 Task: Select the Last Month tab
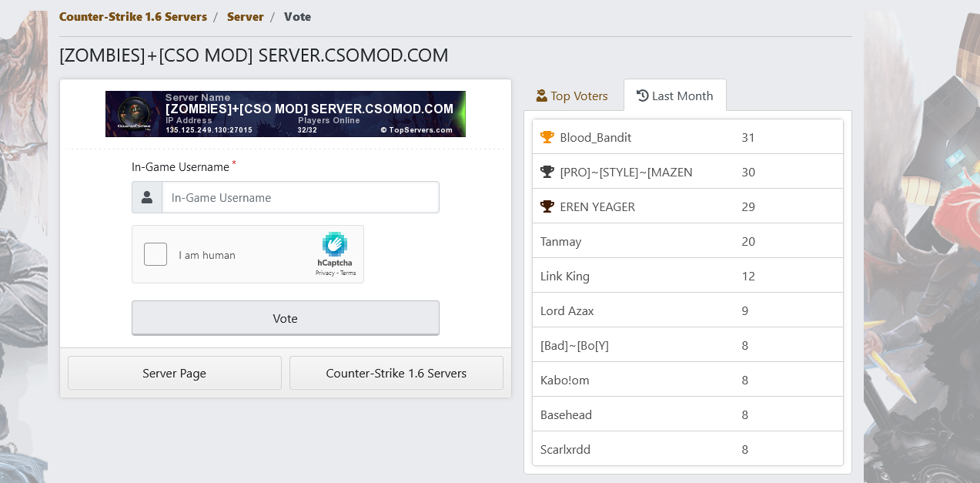point(675,96)
